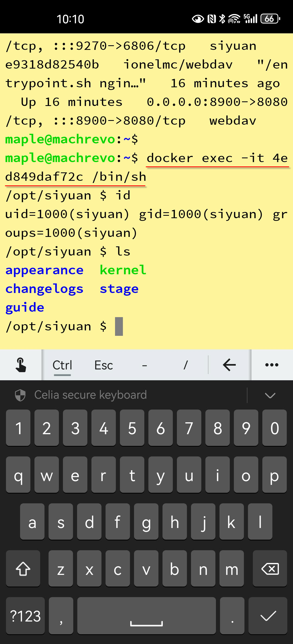Viewport: 293px width, 644px height.
Task: Tap the spacebar key
Action: (146, 616)
